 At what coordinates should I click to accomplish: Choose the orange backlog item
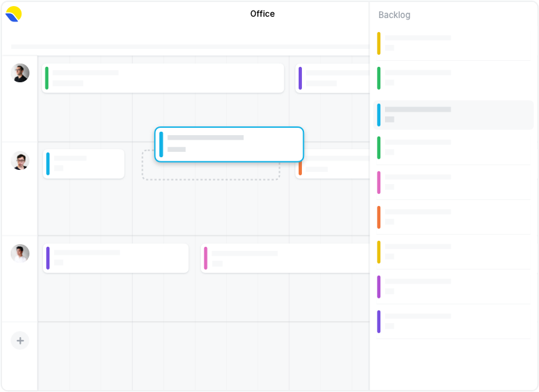[453, 217]
